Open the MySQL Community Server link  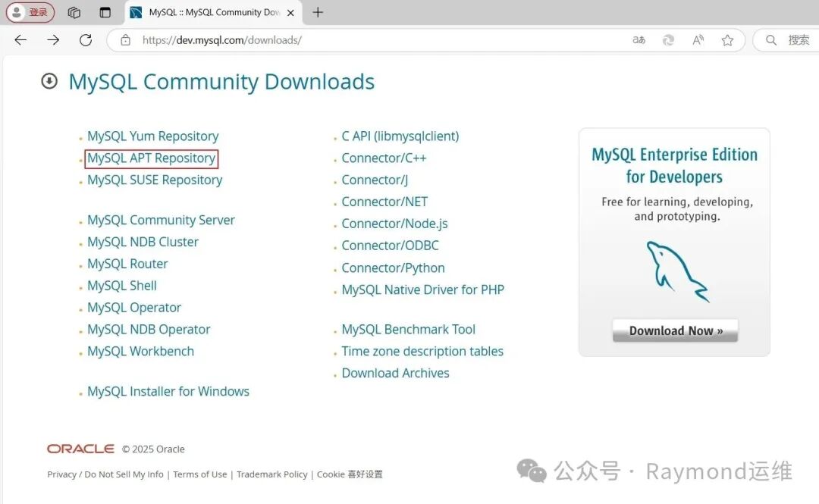[x=161, y=220]
